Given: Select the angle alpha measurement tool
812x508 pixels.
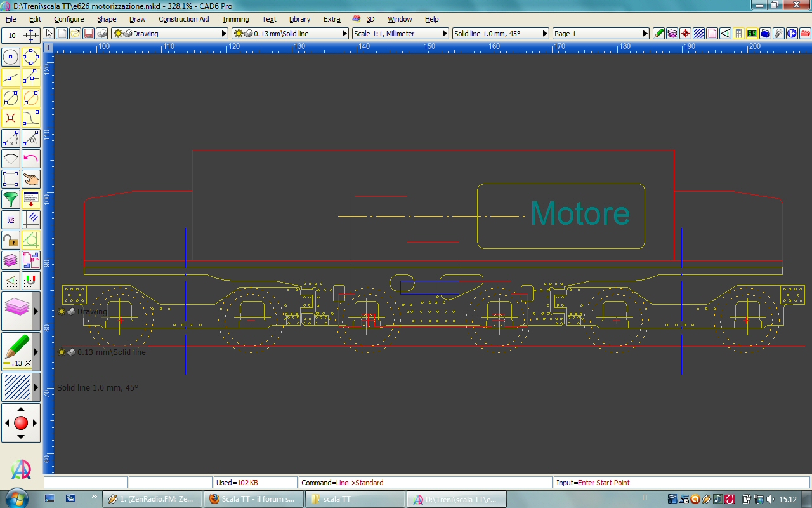Looking at the screenshot, I should (31, 138).
